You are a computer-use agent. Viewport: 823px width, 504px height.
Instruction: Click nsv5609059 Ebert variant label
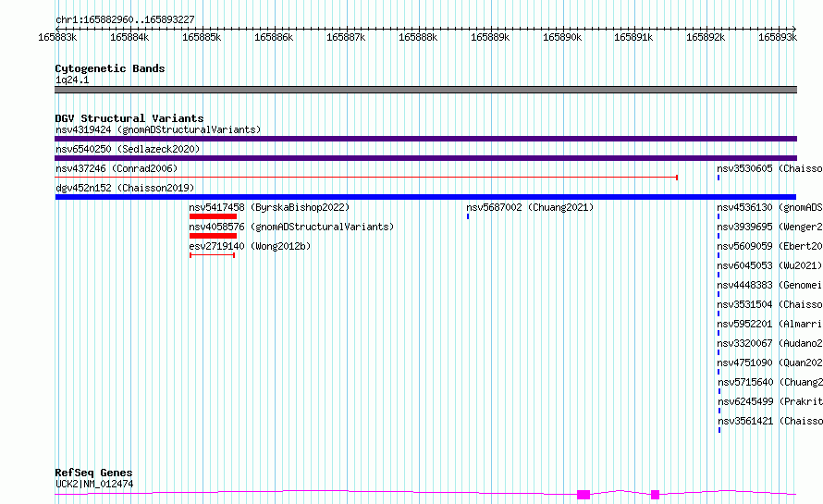pyautogui.click(x=769, y=246)
